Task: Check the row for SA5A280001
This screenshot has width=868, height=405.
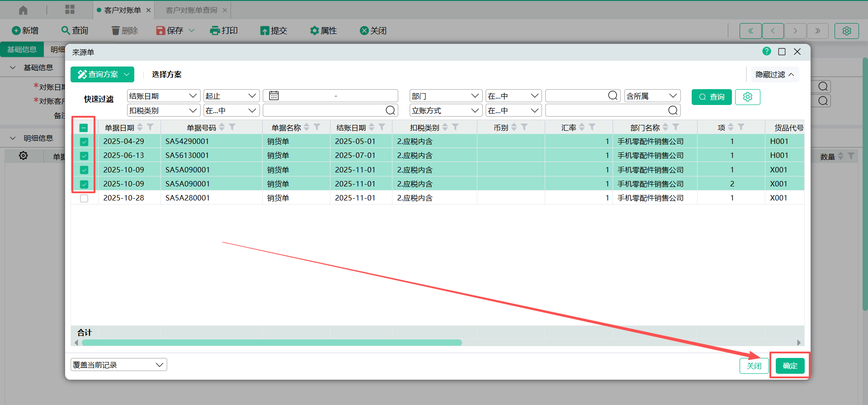Action: pos(84,198)
